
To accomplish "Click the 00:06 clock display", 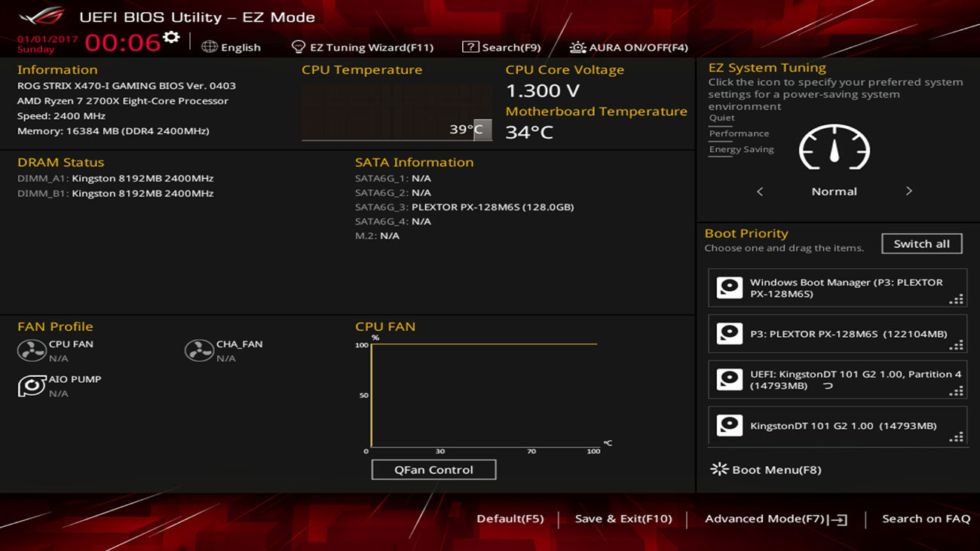I will [x=123, y=43].
